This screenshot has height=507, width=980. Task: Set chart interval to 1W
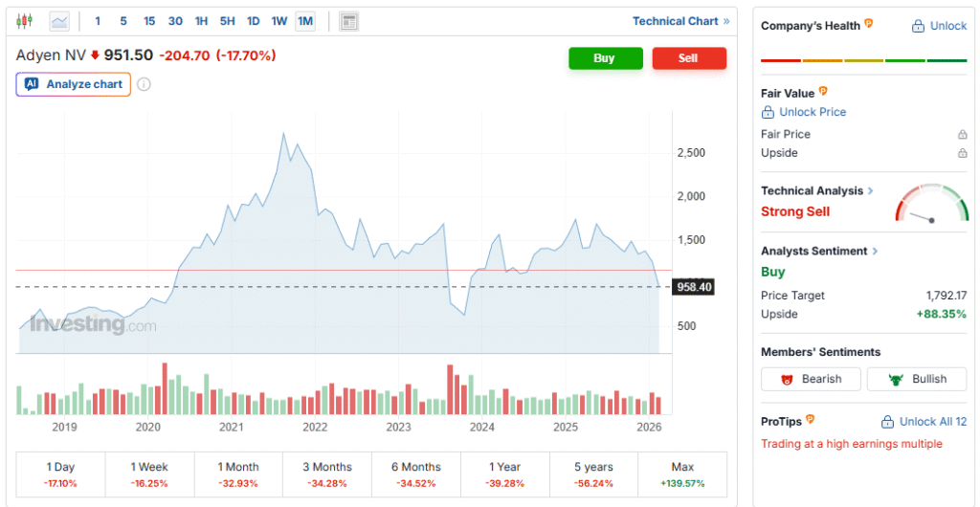tap(278, 21)
